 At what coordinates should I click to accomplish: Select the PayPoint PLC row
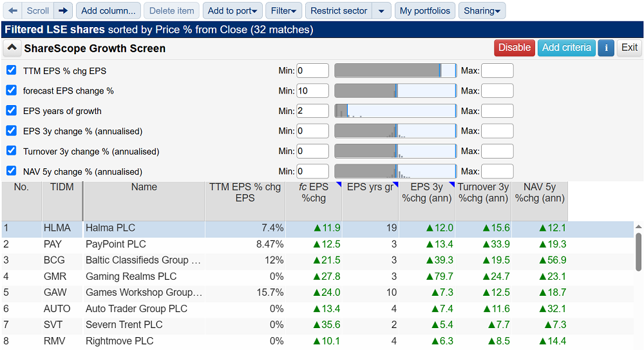click(317, 244)
